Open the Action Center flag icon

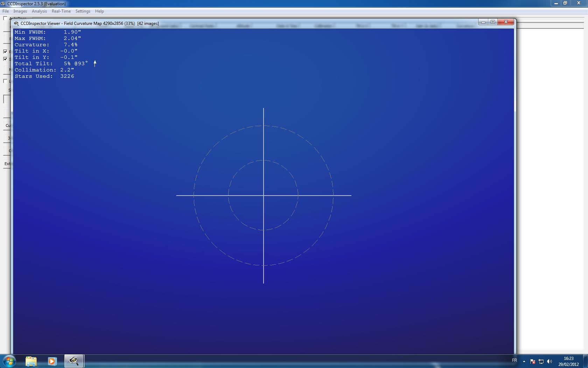point(533,361)
